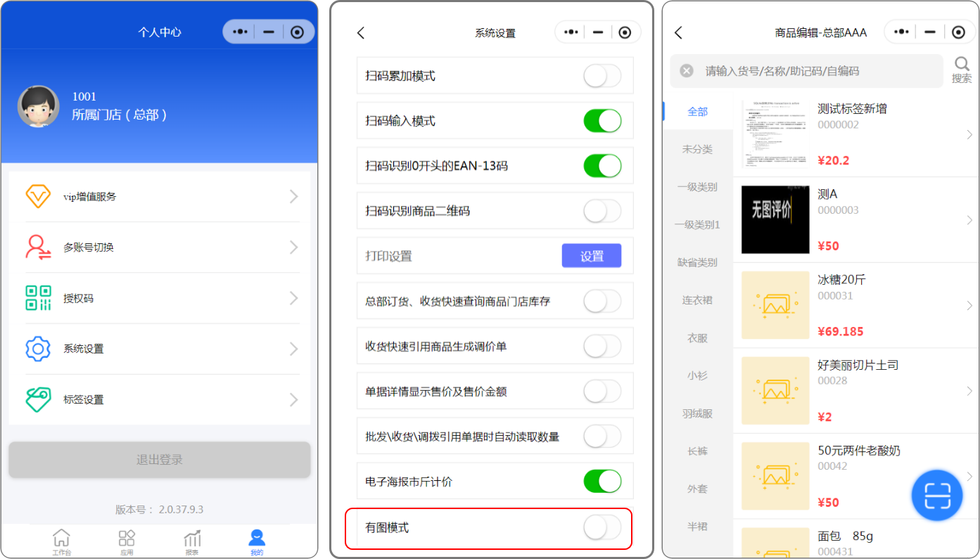Go back from 商品编辑 screen
The image size is (980, 559).
[x=679, y=32]
